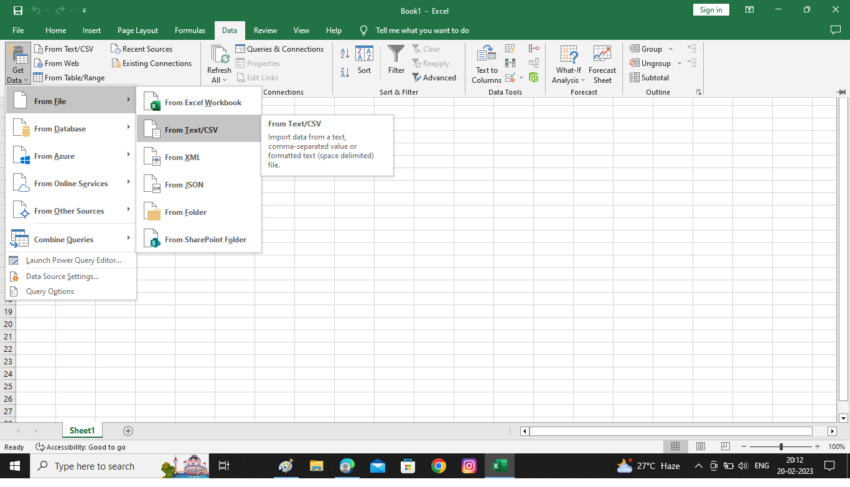Screen dimensions: 850x487
Task: Switch to Page Layout view
Action: (x=700, y=446)
